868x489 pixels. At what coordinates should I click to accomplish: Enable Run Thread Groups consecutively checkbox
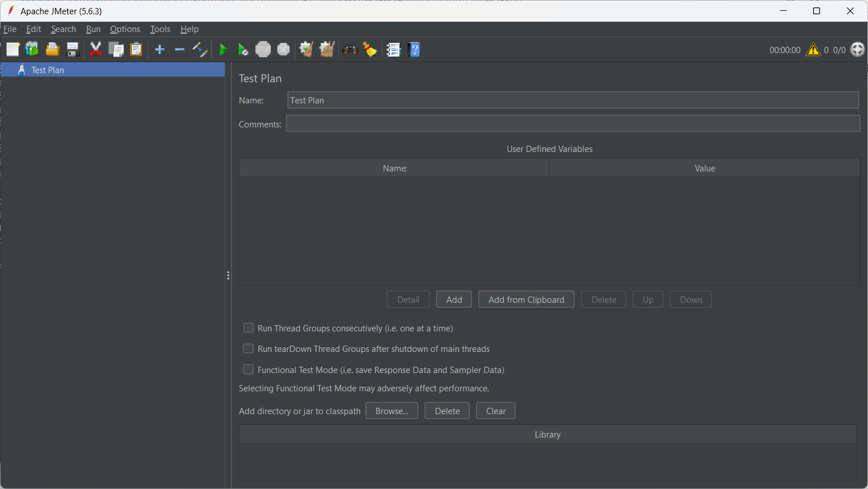(x=248, y=328)
